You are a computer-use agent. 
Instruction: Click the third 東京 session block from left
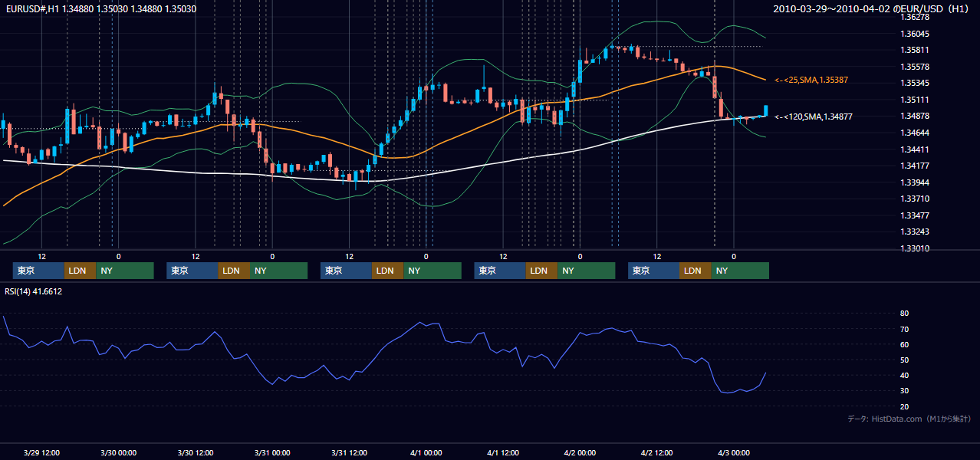coord(346,271)
